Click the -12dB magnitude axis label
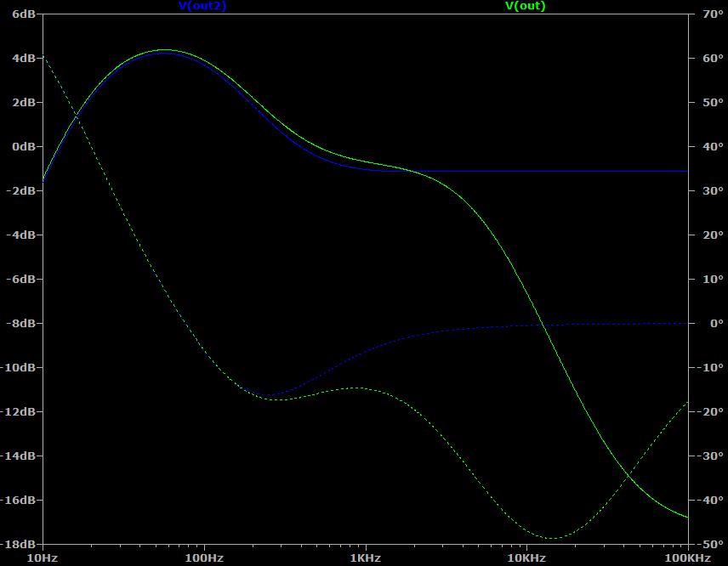 (x=19, y=411)
